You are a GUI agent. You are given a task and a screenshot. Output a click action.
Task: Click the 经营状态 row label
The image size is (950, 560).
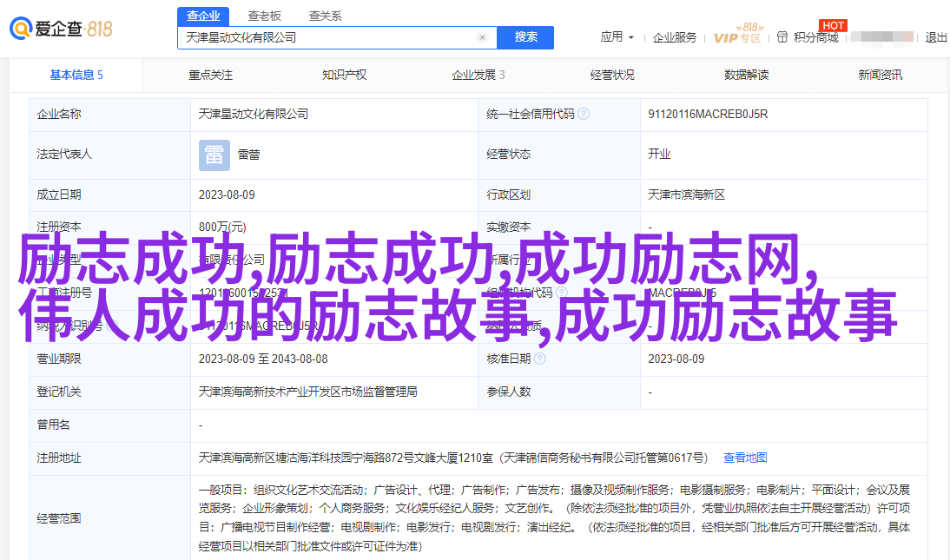tap(508, 154)
